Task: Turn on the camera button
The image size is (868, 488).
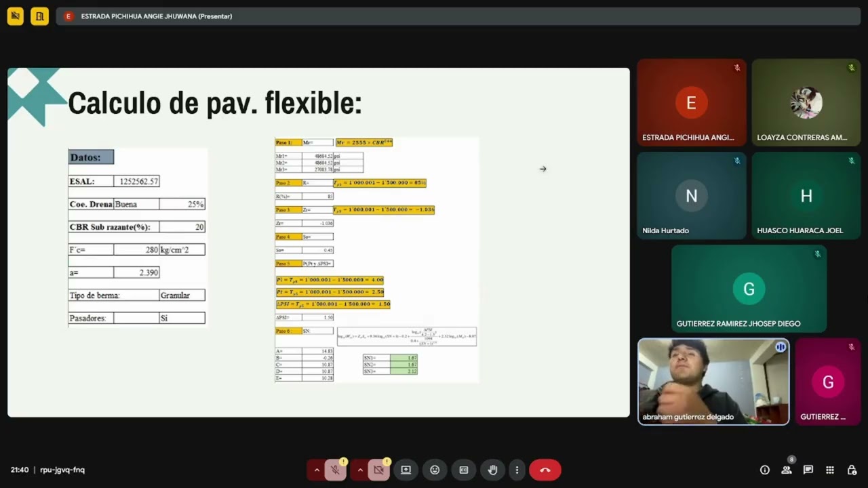Action: (378, 470)
